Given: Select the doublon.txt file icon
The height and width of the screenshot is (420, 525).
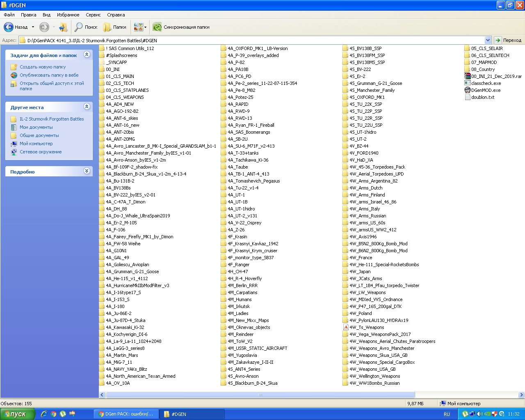Looking at the screenshot, I should [x=468, y=97].
